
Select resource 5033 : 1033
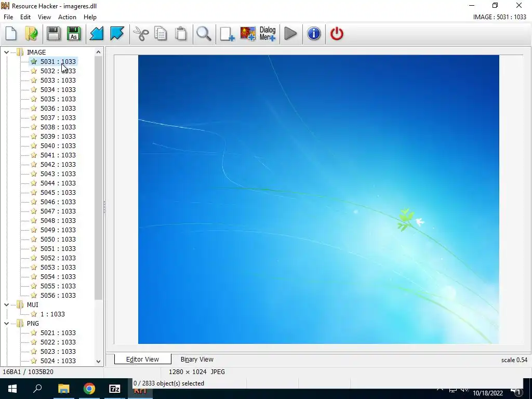(x=58, y=81)
